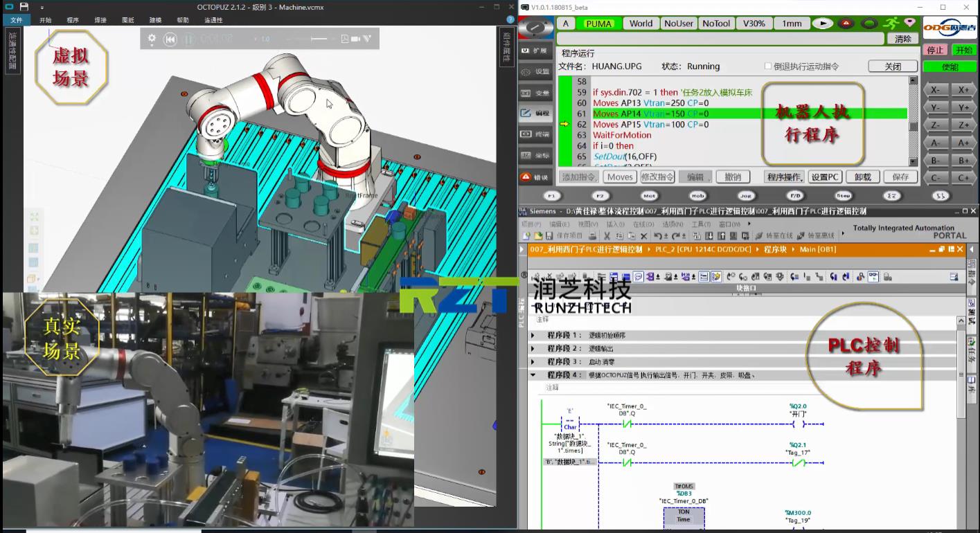Open the 错误 sidebar page
The height and width of the screenshot is (533, 980).
coord(535,177)
